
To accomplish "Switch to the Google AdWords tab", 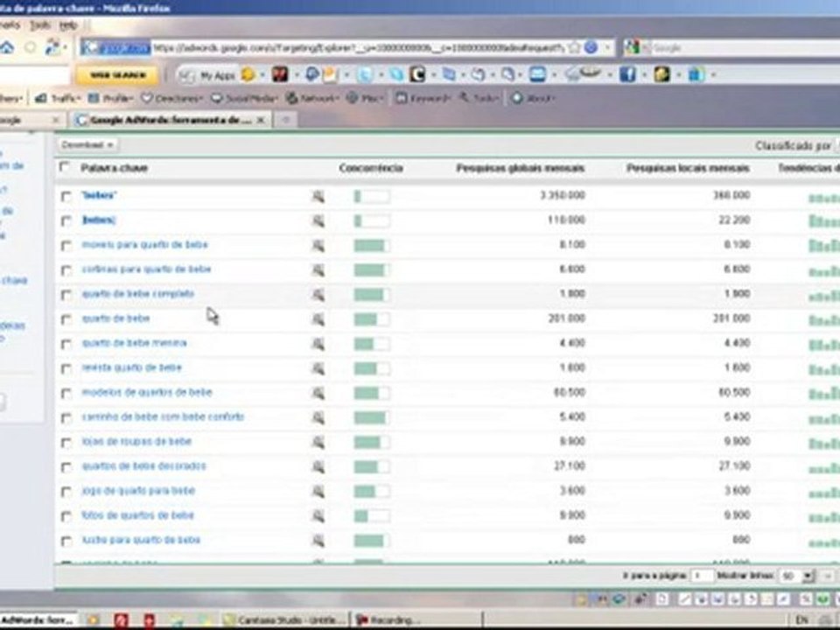I will coord(171,120).
